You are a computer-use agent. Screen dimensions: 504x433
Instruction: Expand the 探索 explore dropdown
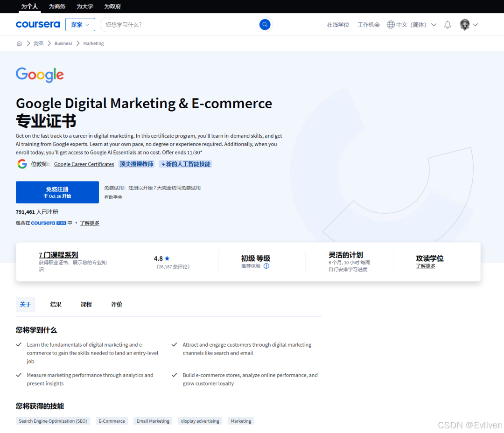(80, 25)
